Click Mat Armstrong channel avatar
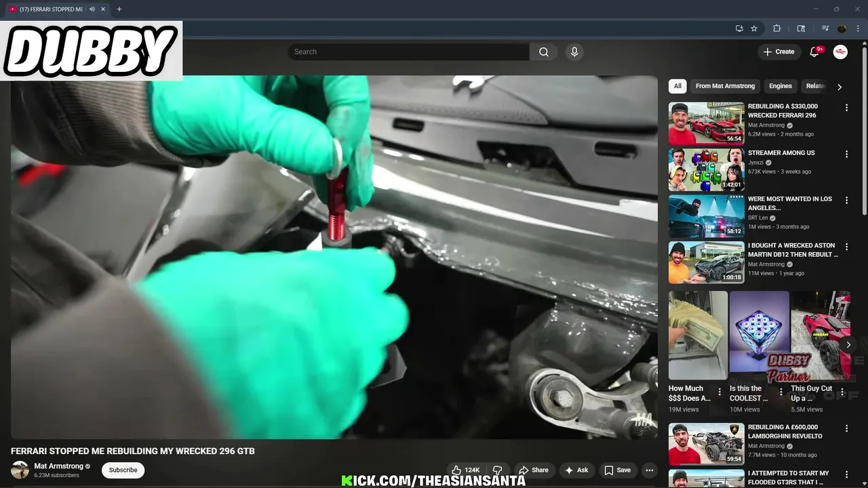 (20, 470)
